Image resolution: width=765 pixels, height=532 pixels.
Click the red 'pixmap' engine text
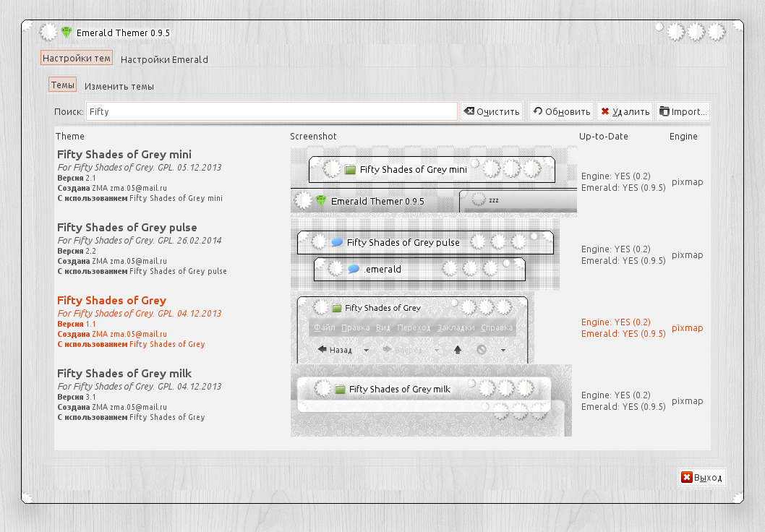(687, 328)
